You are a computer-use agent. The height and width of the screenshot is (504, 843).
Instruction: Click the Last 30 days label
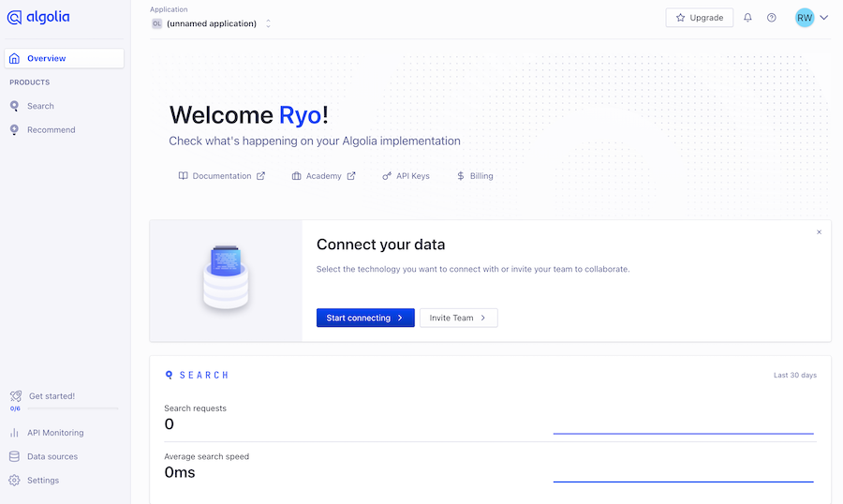795,375
